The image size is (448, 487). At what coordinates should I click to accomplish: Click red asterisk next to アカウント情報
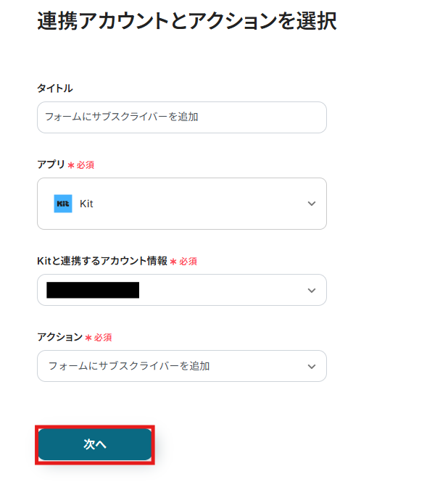(173, 262)
